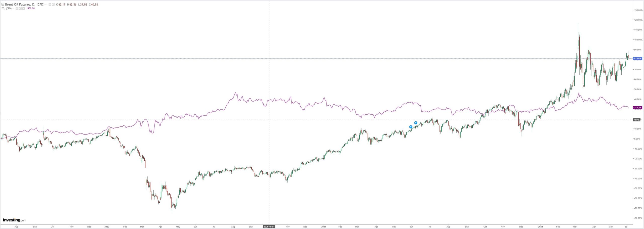Click the 19.15 crosshair price label
Screen dimensions: 644x229
(637, 120)
